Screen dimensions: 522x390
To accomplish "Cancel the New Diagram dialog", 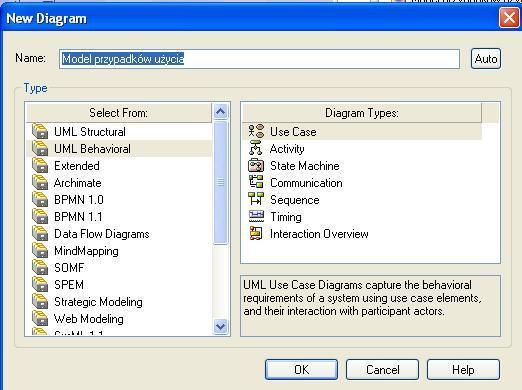I will point(382,369).
